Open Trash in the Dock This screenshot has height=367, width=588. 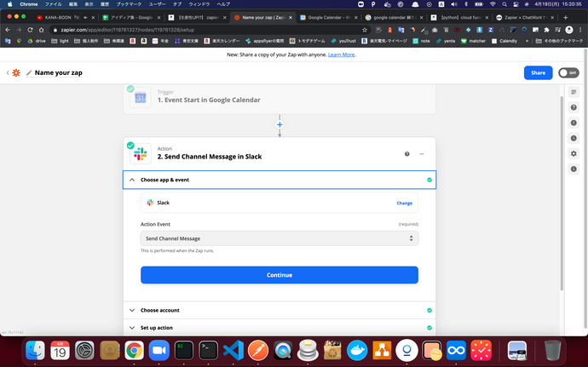coord(553,351)
